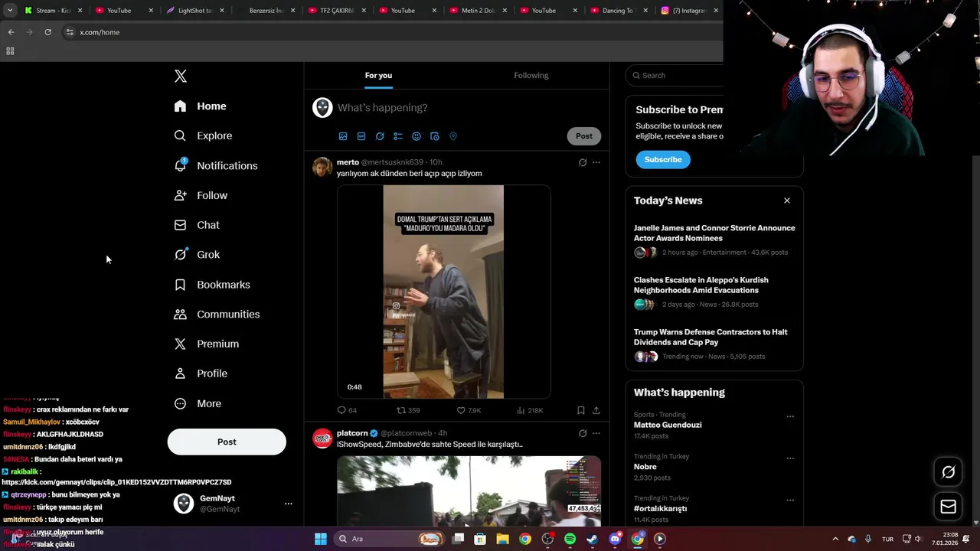Open the More options on merto's post

point(596,162)
